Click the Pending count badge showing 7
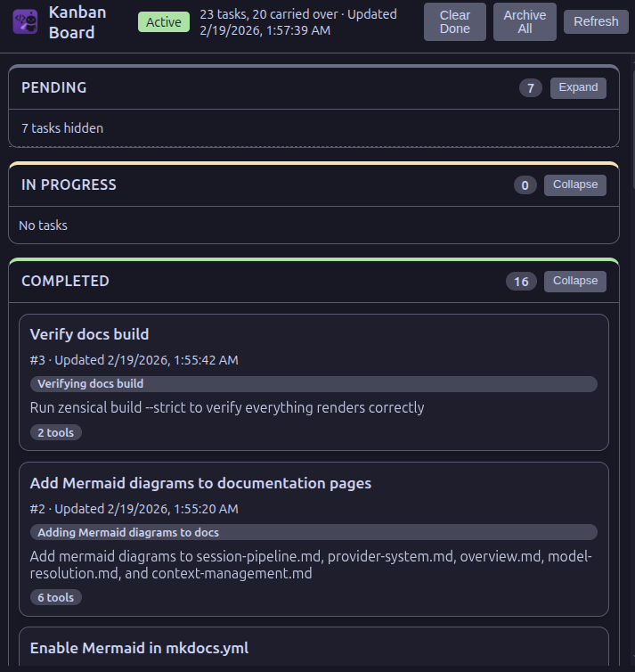The image size is (635, 672). (530, 87)
